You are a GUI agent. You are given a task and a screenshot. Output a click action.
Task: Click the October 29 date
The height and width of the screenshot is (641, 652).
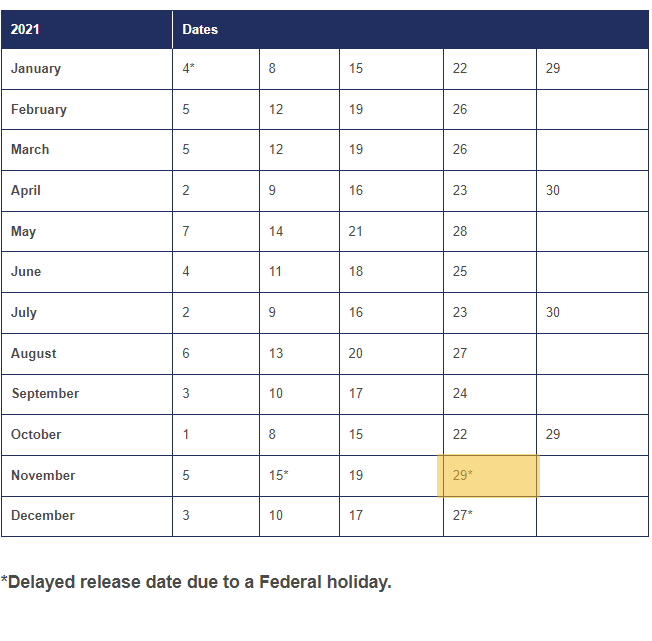553,434
